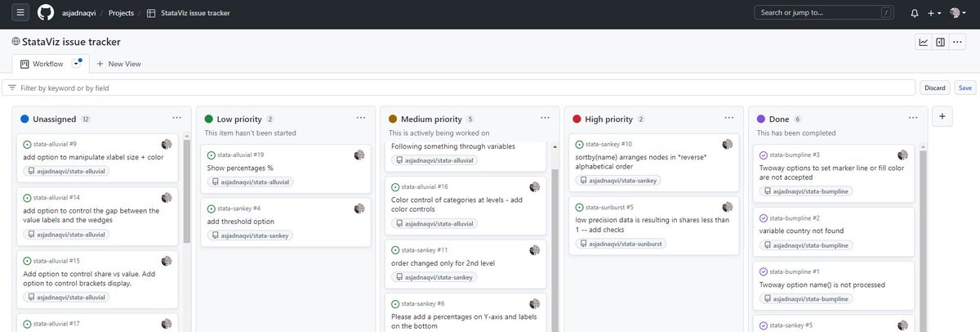Click assignee avatar on stata-alluvial #16 card

(535, 186)
